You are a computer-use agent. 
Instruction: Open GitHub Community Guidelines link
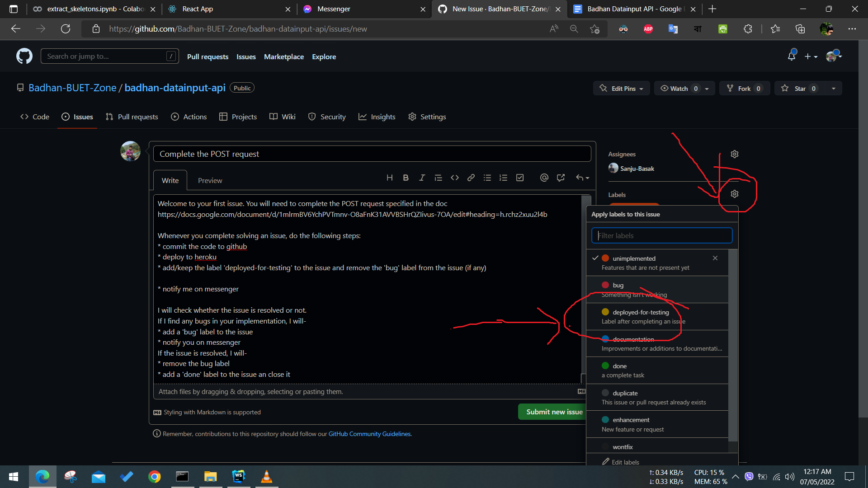pyautogui.click(x=369, y=434)
